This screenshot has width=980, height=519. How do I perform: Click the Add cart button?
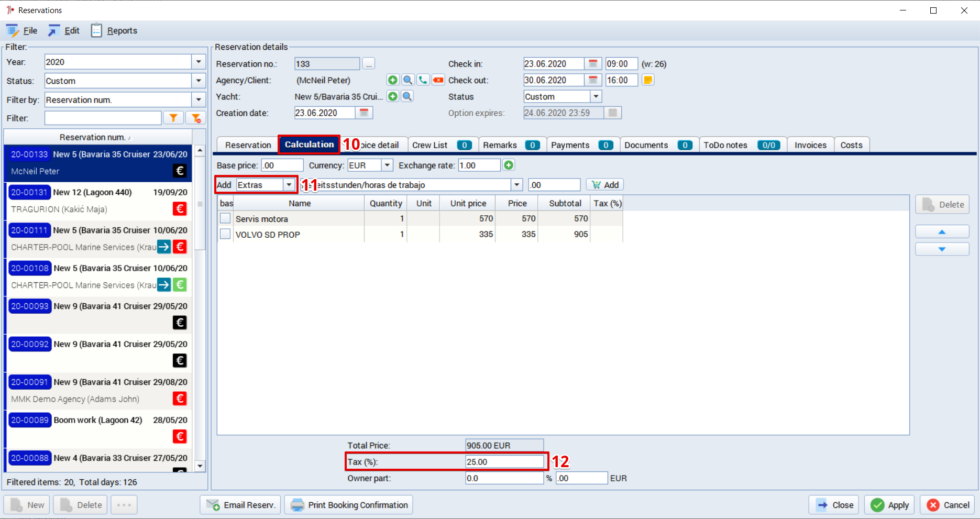[x=605, y=185]
